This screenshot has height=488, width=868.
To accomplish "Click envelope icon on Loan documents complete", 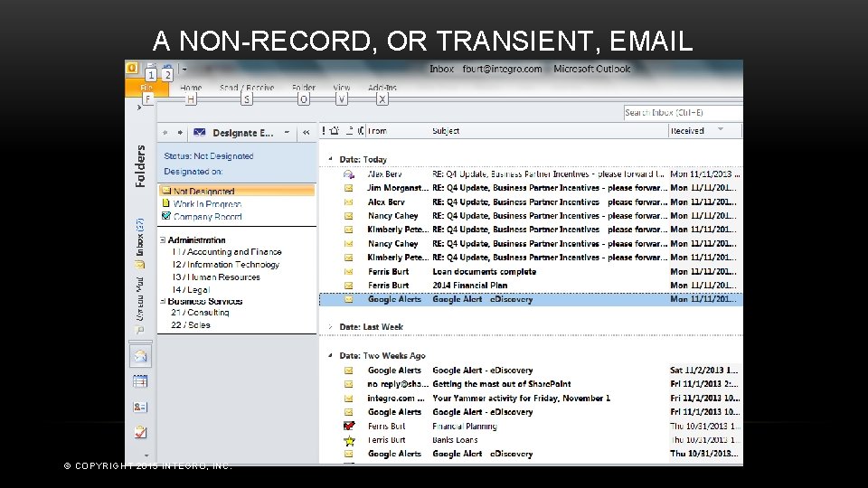I will click(349, 272).
